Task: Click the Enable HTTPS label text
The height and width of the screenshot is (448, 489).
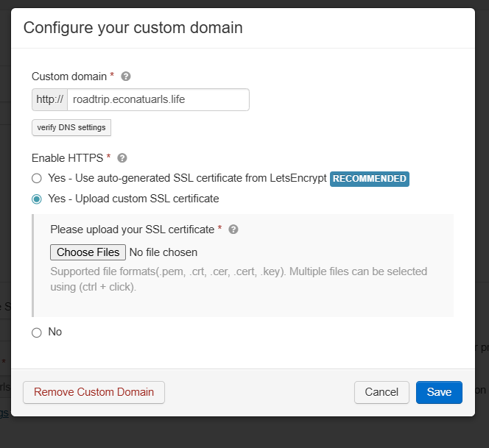Action: 68,158
